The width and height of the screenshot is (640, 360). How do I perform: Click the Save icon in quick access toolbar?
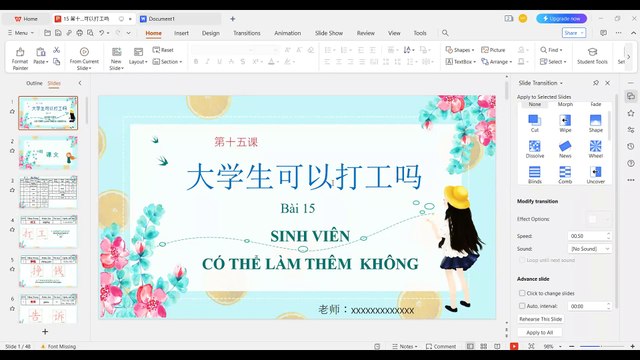coord(58,33)
